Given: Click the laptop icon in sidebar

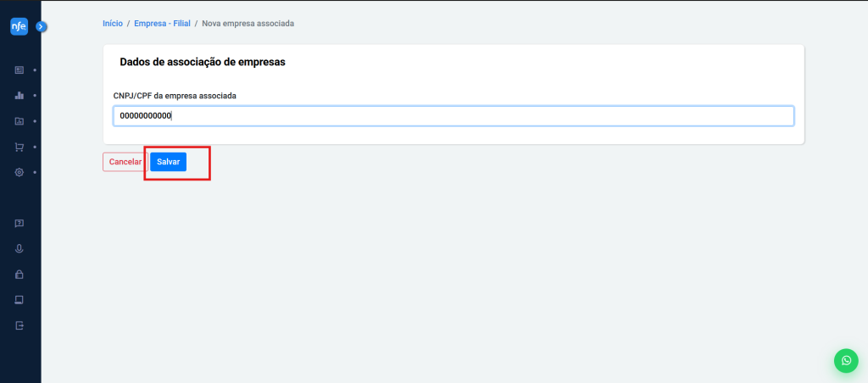Looking at the screenshot, I should pos(19,300).
